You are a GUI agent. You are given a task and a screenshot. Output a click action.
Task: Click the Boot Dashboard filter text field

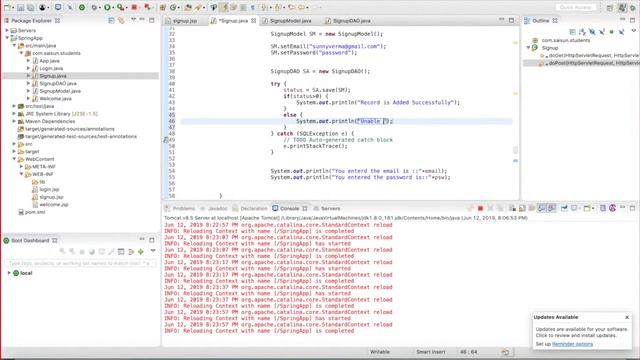(80, 263)
